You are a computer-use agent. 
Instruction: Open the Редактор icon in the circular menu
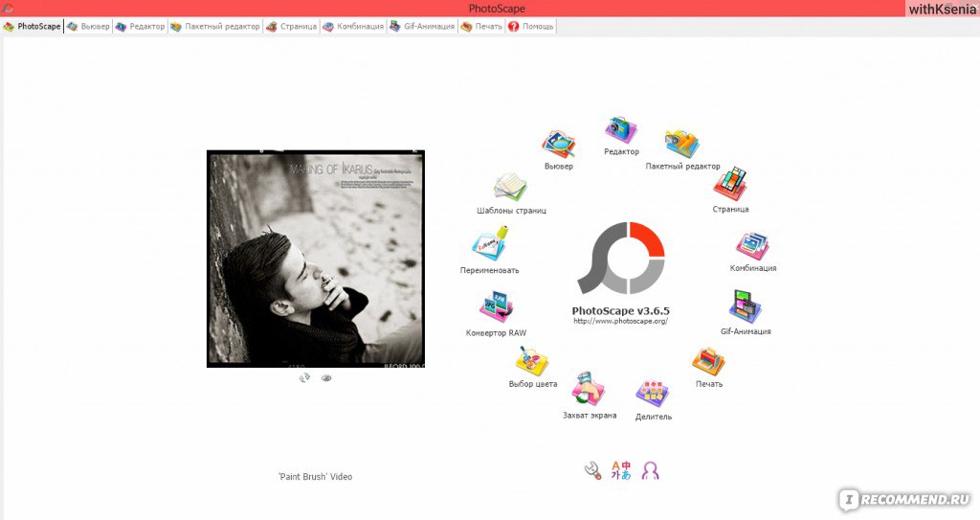(x=620, y=131)
